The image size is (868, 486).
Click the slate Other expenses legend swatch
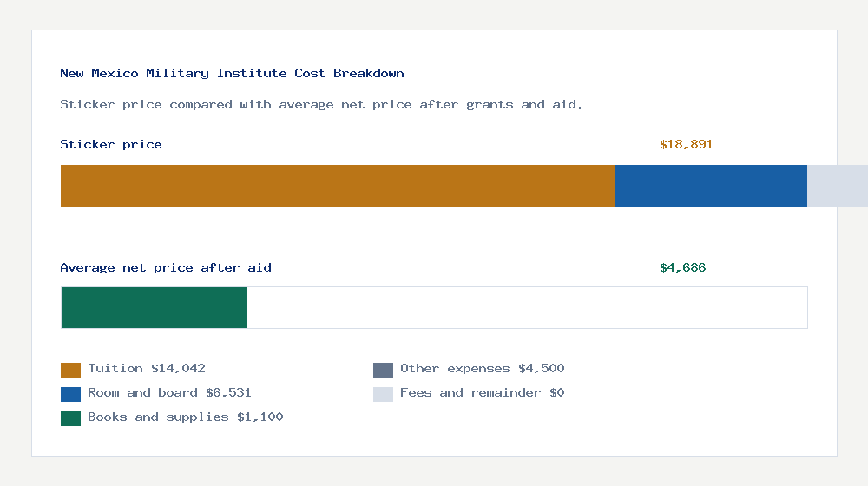383,370
